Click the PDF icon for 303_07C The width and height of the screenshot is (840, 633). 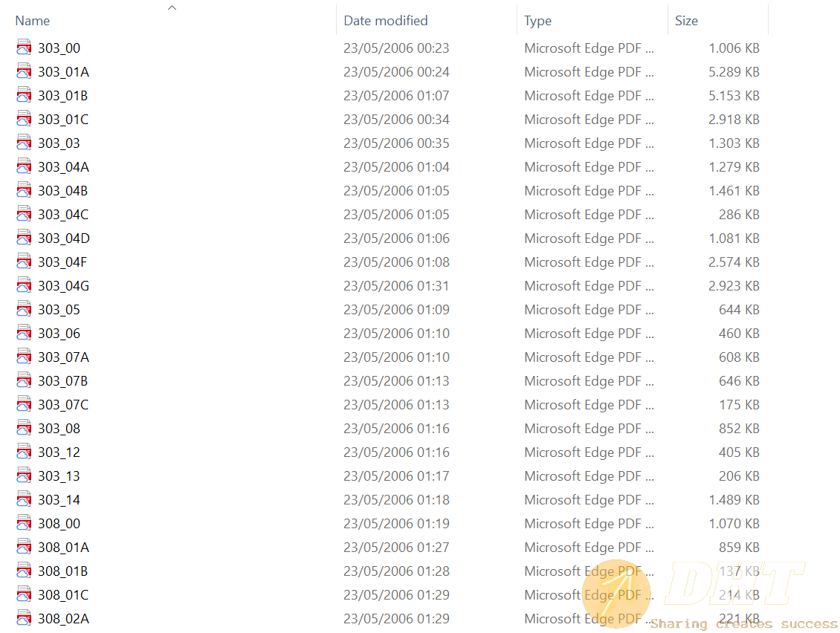click(x=24, y=403)
